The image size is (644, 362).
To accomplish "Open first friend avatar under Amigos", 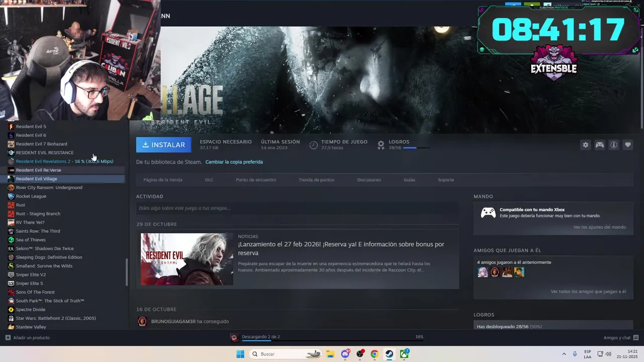I will (x=483, y=272).
